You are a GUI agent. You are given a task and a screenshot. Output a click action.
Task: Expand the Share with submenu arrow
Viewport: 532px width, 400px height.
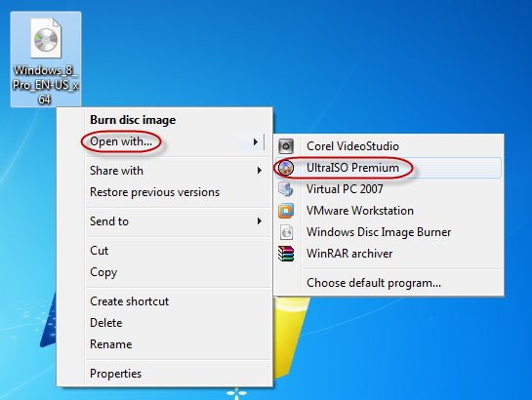pos(260,171)
